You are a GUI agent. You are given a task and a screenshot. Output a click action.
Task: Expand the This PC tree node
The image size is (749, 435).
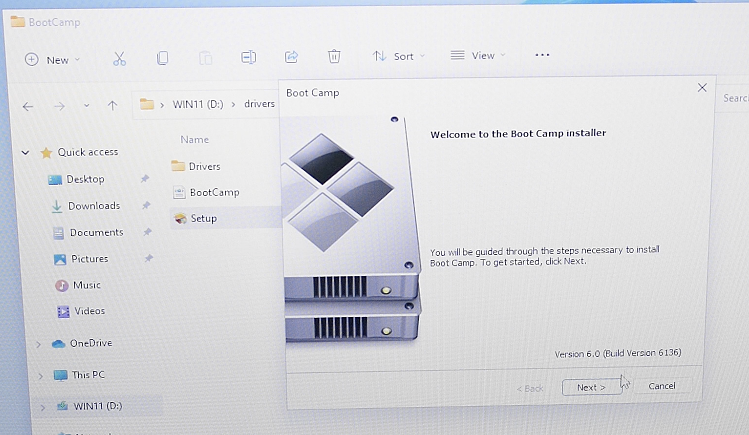click(x=40, y=376)
